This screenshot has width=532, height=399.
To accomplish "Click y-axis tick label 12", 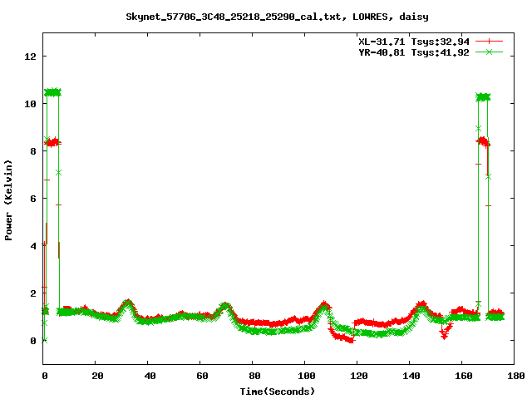I will coord(30,57).
